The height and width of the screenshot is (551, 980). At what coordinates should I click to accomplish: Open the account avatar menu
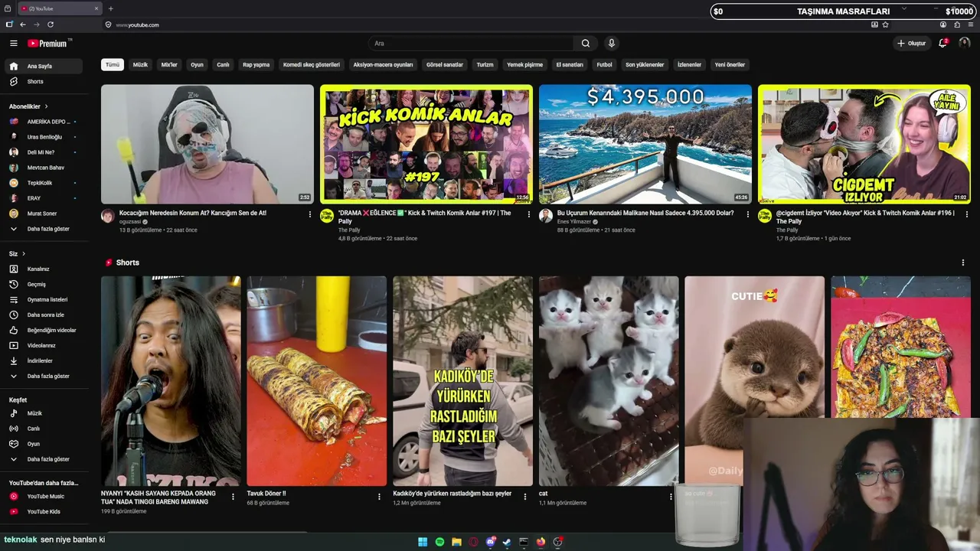(965, 44)
